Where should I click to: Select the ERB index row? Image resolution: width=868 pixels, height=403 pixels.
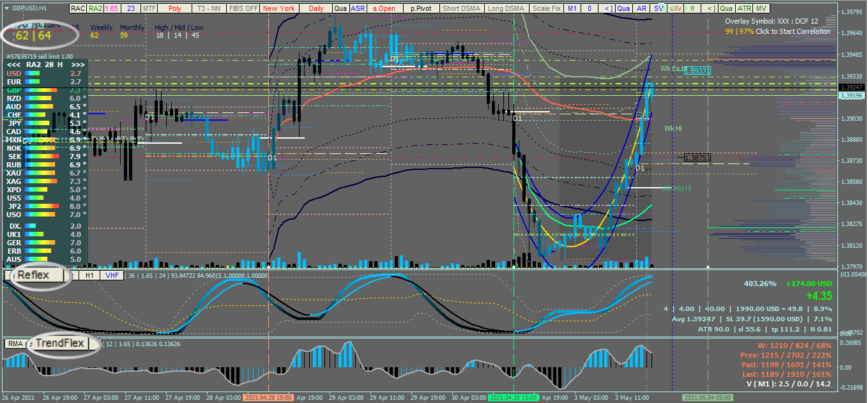click(x=45, y=251)
